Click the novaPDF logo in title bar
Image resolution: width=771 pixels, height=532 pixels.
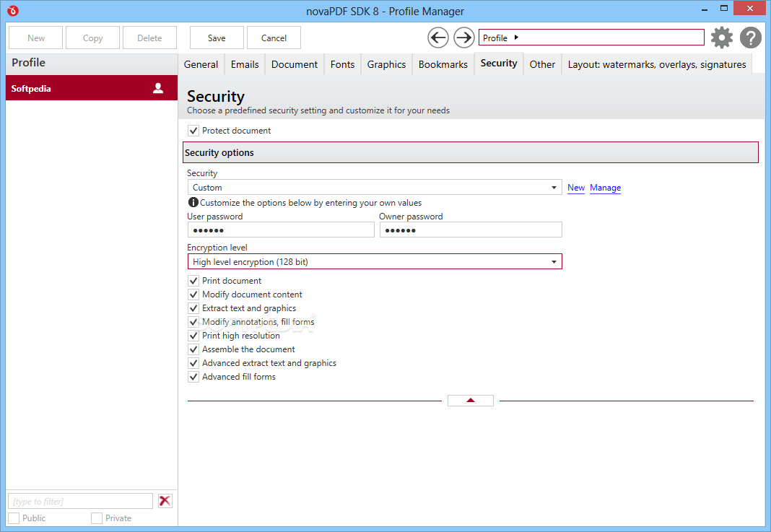click(x=13, y=10)
